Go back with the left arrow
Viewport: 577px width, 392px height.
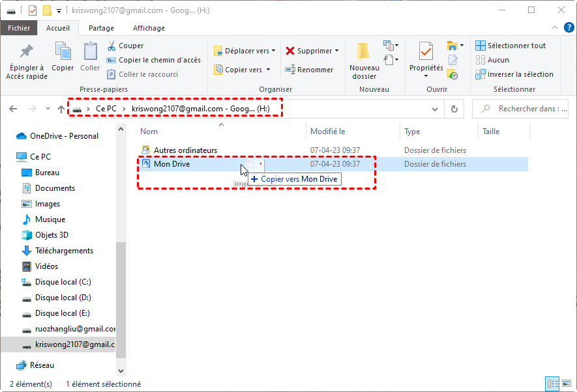[13, 109]
